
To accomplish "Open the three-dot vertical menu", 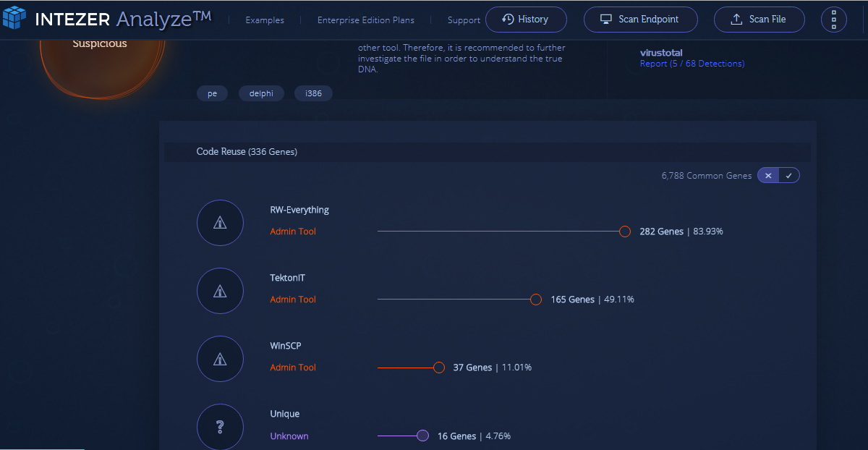I will [834, 20].
